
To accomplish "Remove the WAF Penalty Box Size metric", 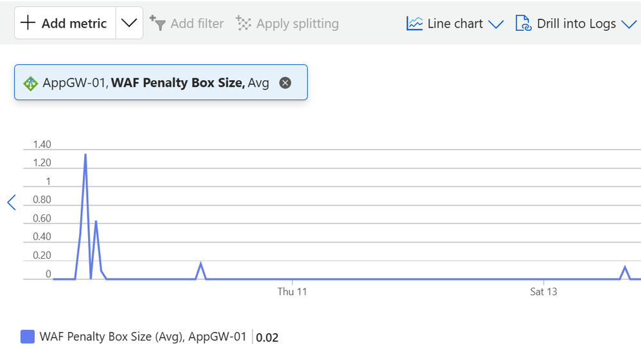I will (x=285, y=83).
